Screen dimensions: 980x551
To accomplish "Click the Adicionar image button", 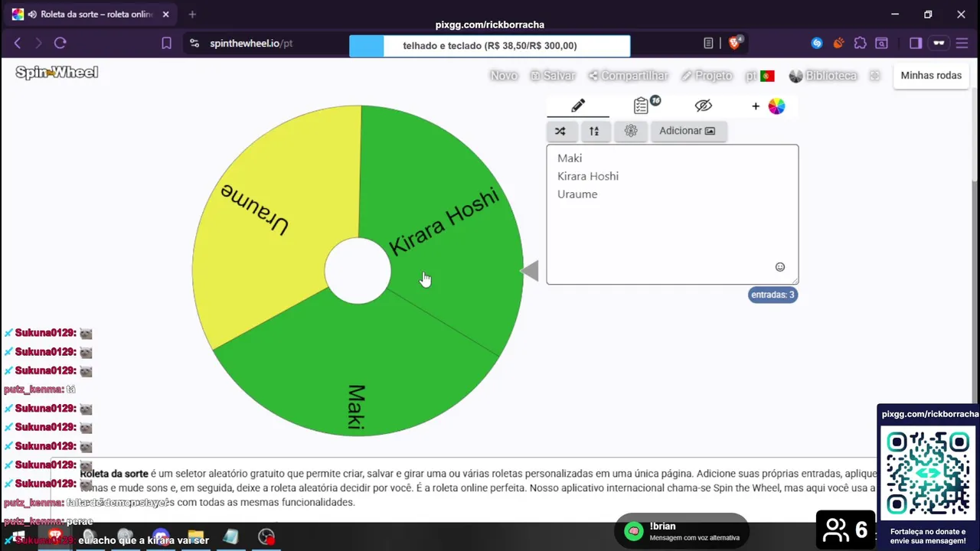I will [x=688, y=131].
